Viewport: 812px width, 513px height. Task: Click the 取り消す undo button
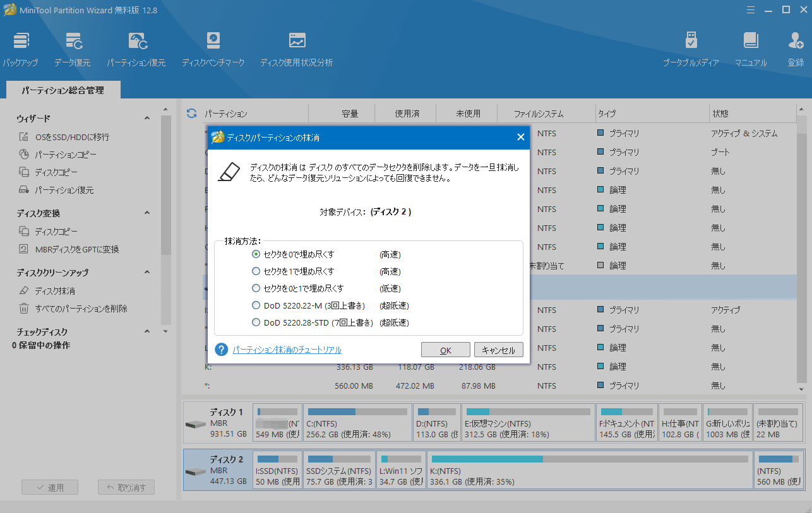tap(126, 488)
